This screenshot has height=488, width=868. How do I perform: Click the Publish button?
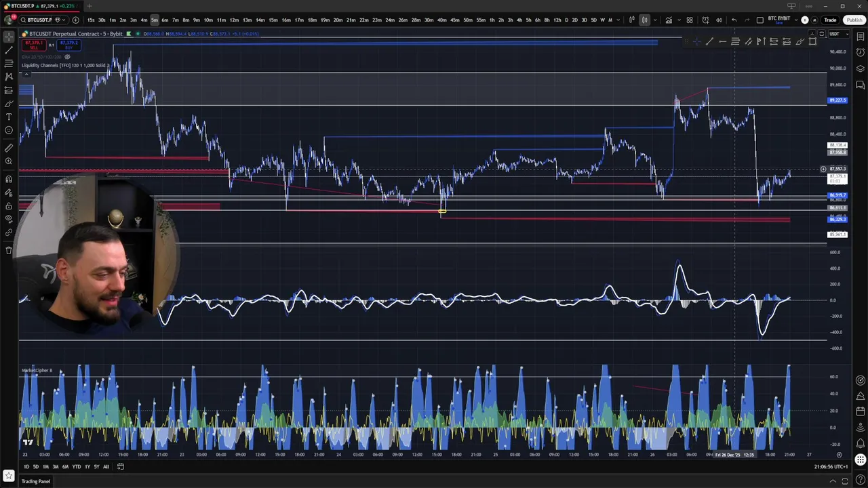coord(854,20)
